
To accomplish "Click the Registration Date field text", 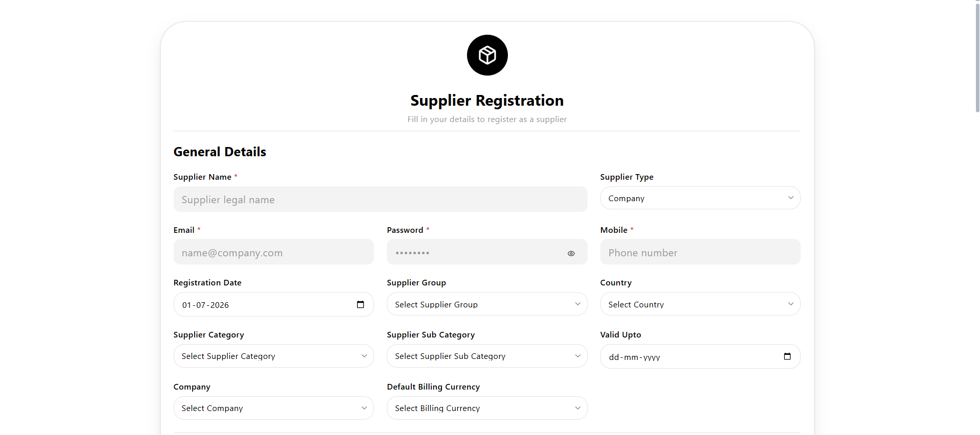I will pyautogui.click(x=205, y=305).
